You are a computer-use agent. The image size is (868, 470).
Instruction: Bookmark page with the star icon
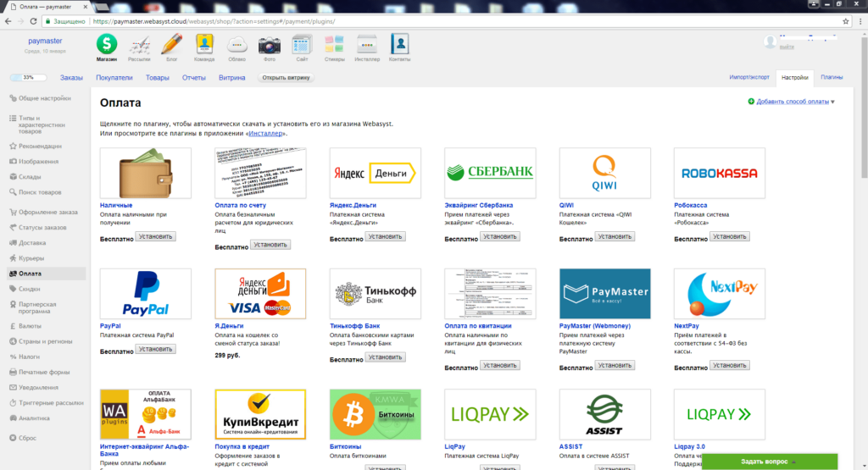point(845,21)
